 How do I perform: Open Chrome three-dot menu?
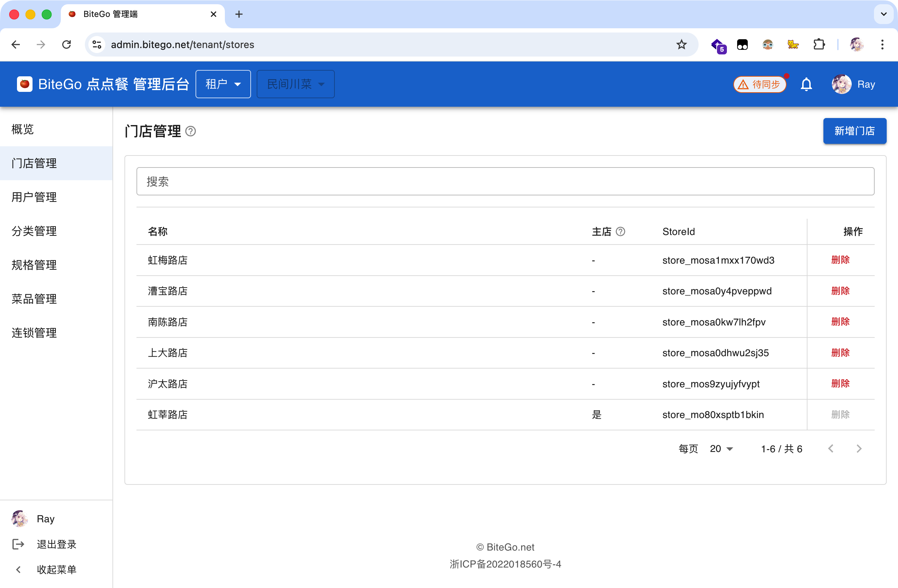(x=882, y=45)
